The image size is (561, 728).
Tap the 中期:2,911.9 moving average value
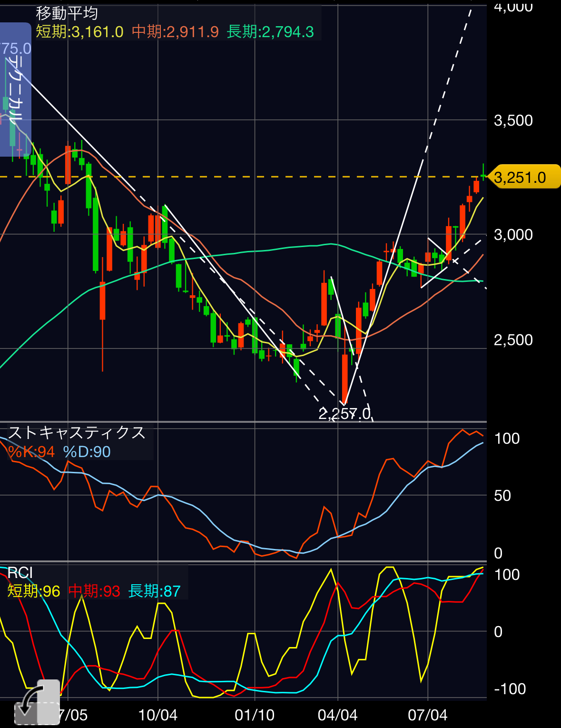tap(175, 32)
